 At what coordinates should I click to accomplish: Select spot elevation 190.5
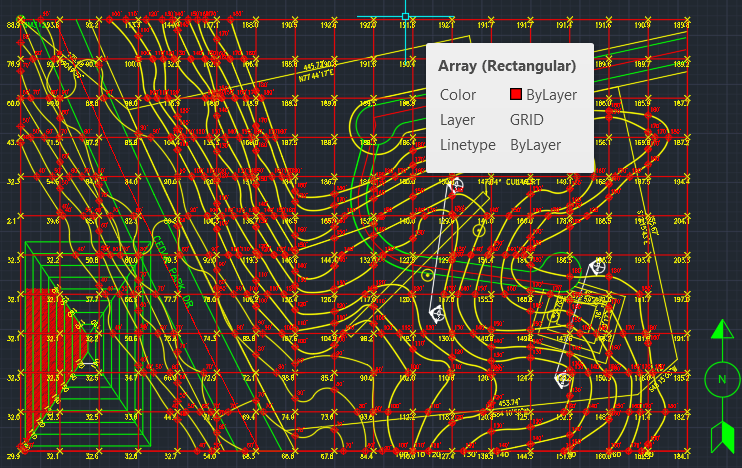(x=290, y=25)
